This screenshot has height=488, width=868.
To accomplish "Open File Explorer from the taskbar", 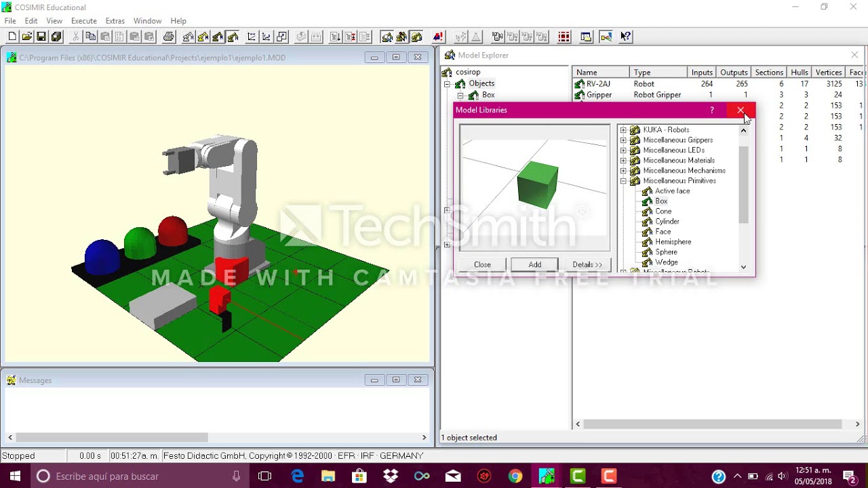I will click(x=328, y=476).
